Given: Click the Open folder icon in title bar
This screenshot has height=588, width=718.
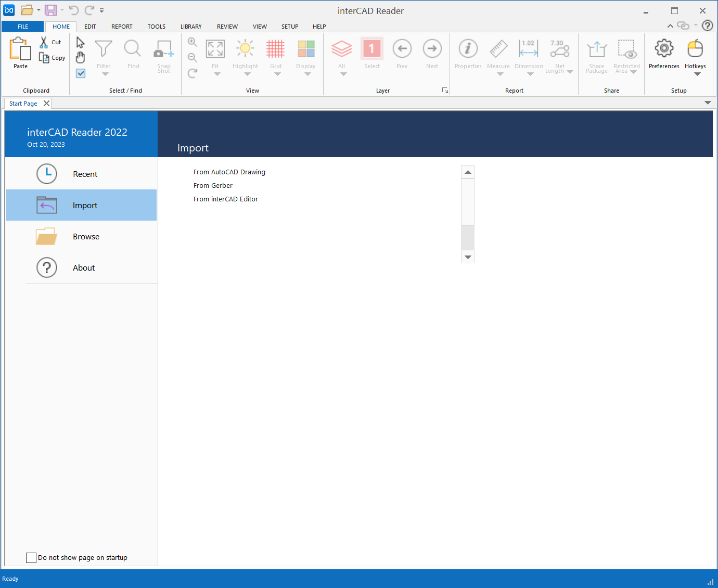Looking at the screenshot, I should (x=27, y=10).
